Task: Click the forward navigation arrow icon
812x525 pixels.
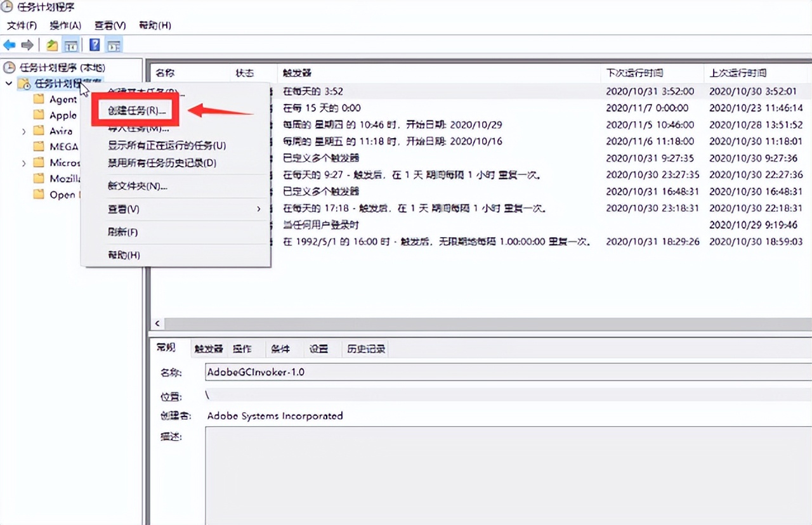Action: pos(27,44)
